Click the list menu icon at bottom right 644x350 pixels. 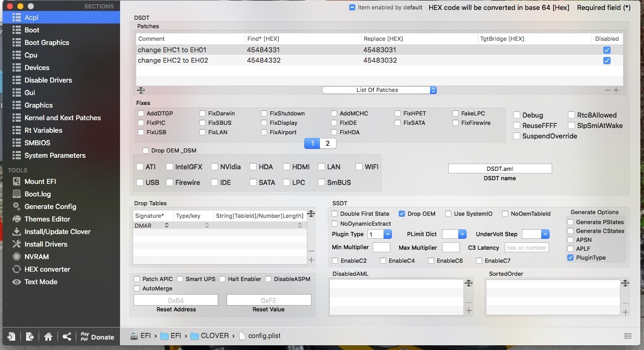[x=628, y=336]
